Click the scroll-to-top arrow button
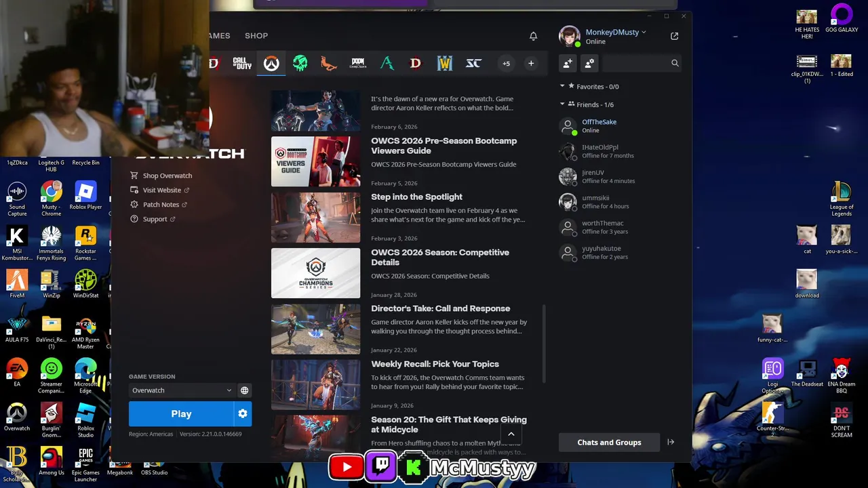Screen dimensions: 868x488 [511, 434]
